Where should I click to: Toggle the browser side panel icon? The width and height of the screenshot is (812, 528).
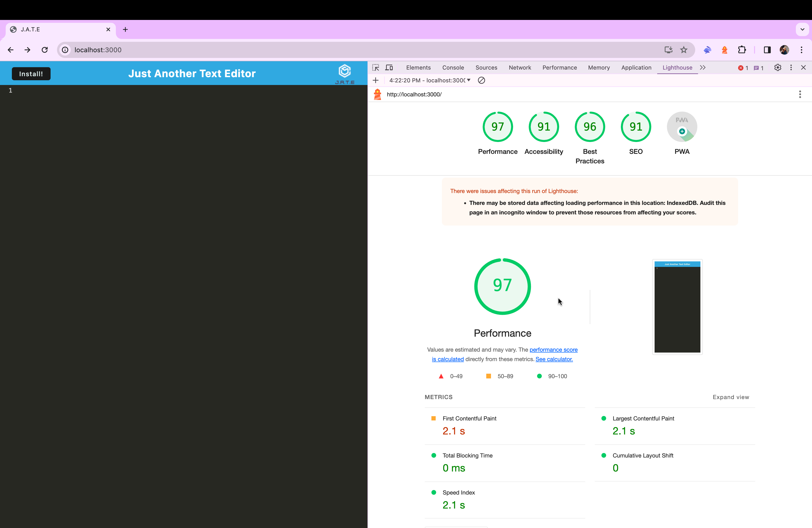[x=767, y=50]
